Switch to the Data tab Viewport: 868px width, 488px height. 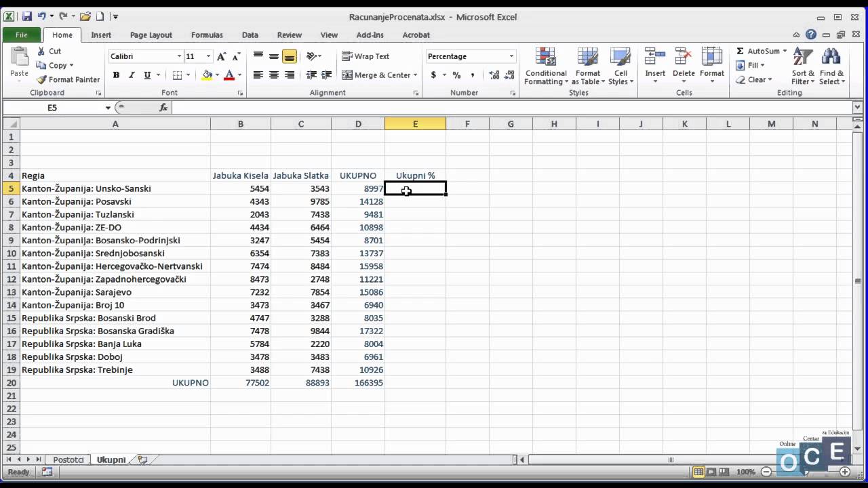coord(250,35)
